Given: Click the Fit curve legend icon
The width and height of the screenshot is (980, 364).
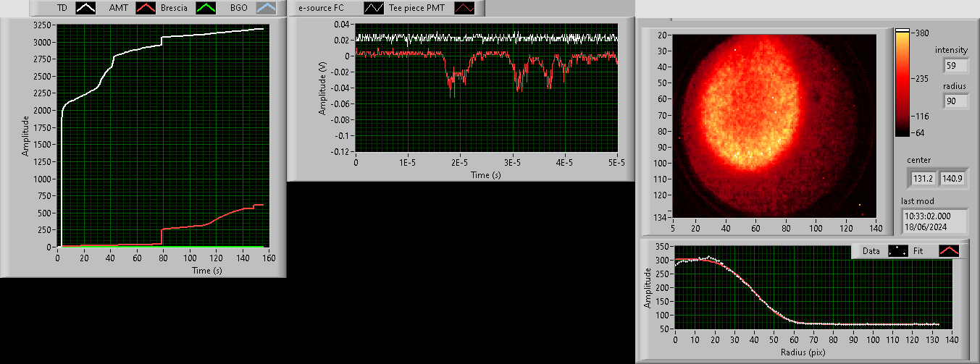Looking at the screenshot, I should tap(948, 251).
